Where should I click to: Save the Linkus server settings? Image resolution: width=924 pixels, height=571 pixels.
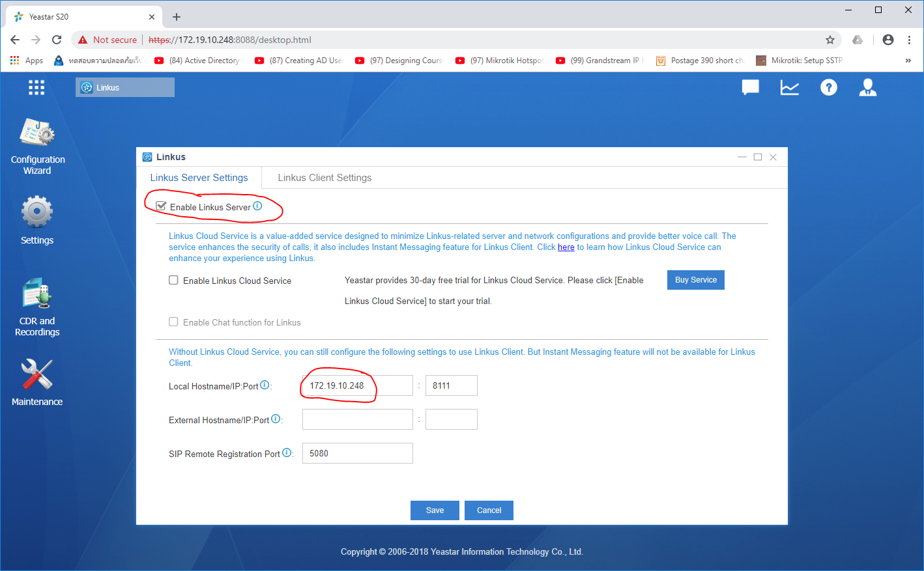[x=435, y=510]
